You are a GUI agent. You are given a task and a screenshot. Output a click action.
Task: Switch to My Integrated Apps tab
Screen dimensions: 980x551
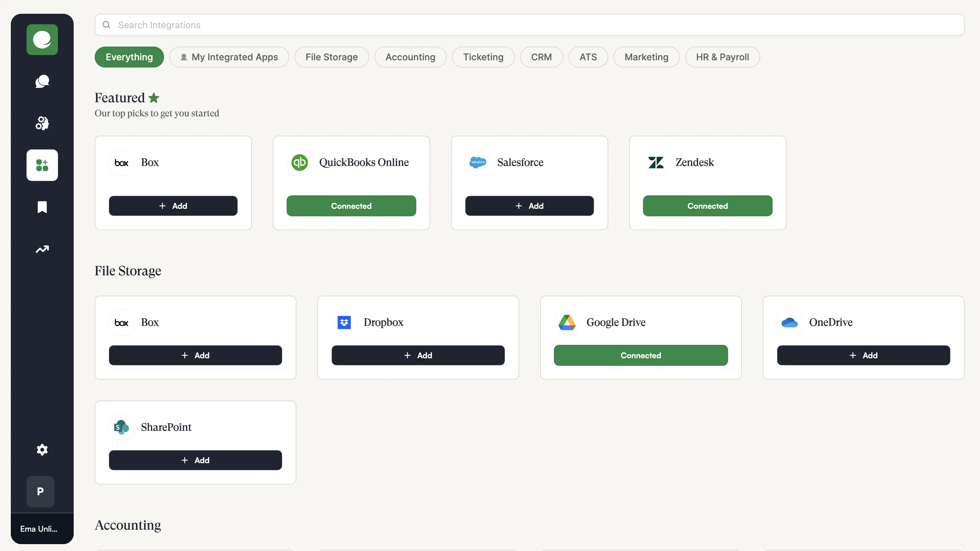coord(229,57)
